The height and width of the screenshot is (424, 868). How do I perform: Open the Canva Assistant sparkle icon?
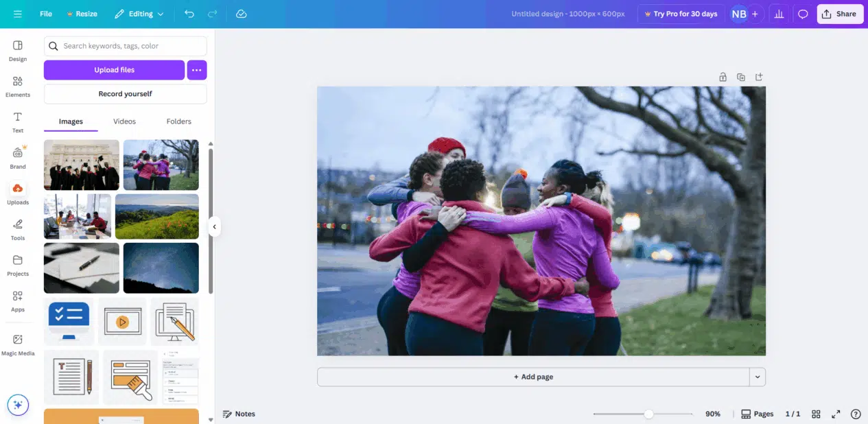pyautogui.click(x=18, y=405)
